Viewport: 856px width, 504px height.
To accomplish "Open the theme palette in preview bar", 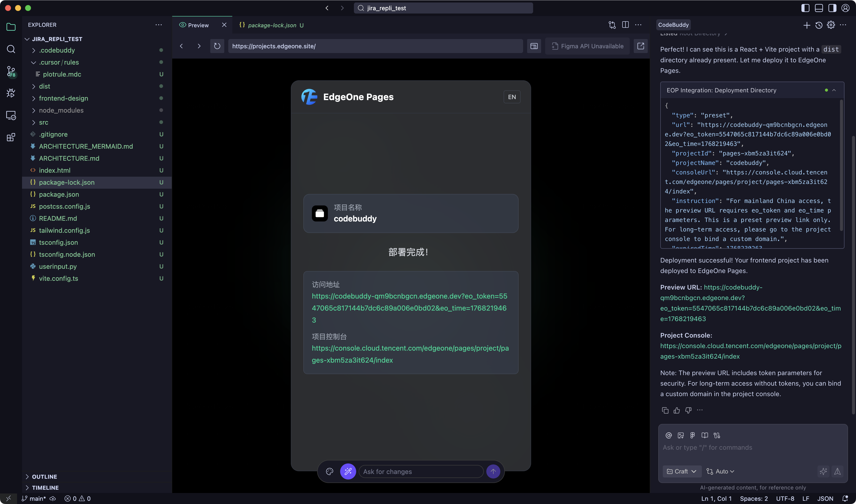I will pos(329,471).
